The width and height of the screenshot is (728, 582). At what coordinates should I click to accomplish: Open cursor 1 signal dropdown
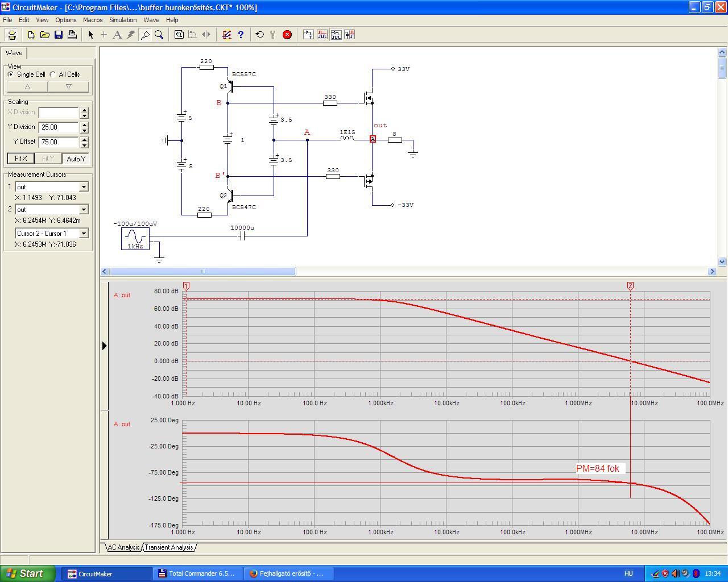click(x=84, y=187)
